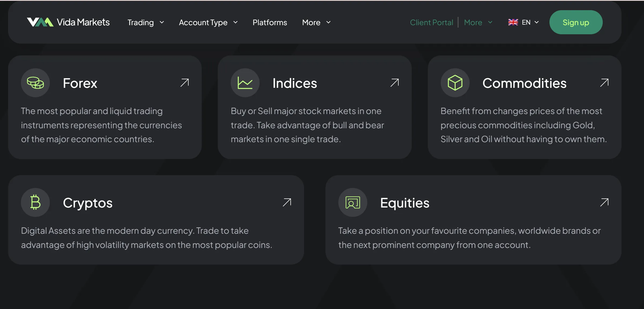The height and width of the screenshot is (309, 644).
Task: Expand the Account Type menu chevron
Action: 235,22
